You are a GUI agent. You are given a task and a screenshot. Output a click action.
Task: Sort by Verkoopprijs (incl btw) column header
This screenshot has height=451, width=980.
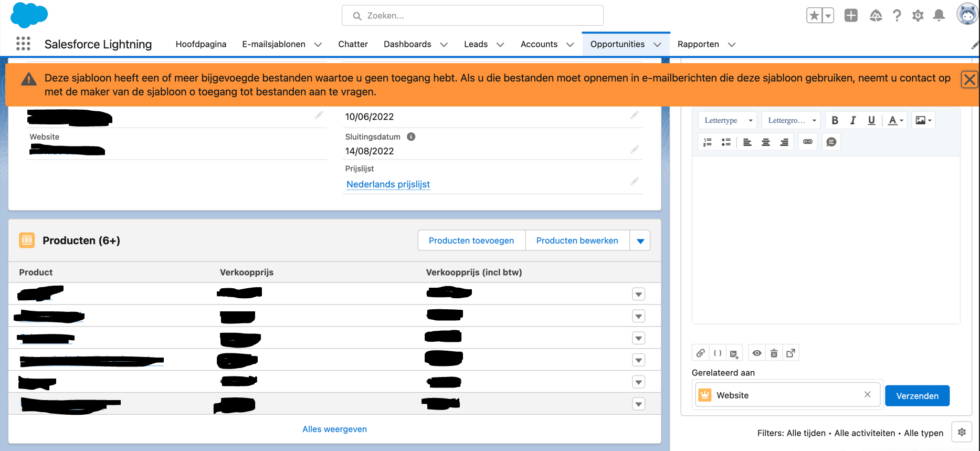point(474,272)
